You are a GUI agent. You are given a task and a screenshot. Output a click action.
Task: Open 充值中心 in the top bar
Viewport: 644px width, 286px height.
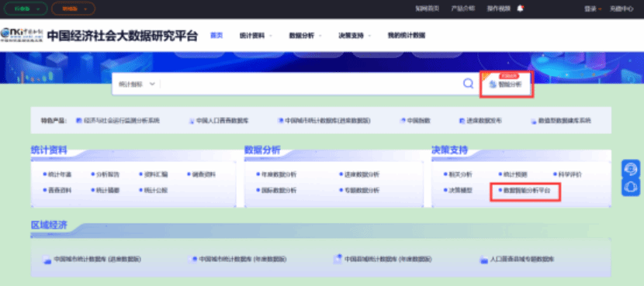[x=621, y=9]
